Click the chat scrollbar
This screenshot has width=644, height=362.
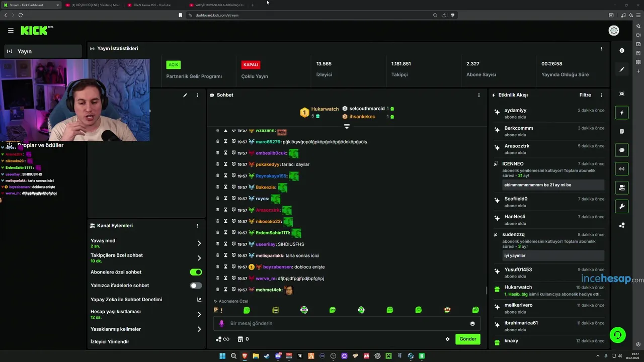[486, 290]
